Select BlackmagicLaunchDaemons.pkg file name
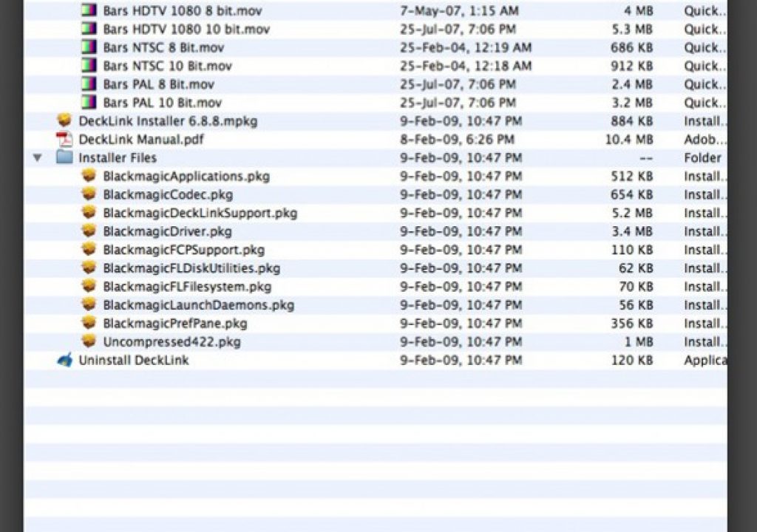 (198, 305)
